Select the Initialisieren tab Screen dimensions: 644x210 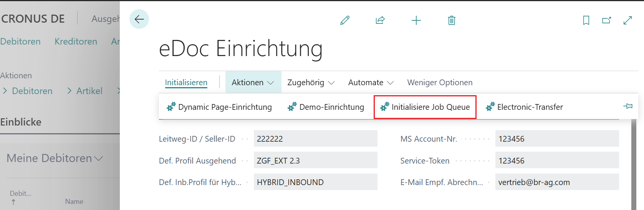[x=186, y=83]
